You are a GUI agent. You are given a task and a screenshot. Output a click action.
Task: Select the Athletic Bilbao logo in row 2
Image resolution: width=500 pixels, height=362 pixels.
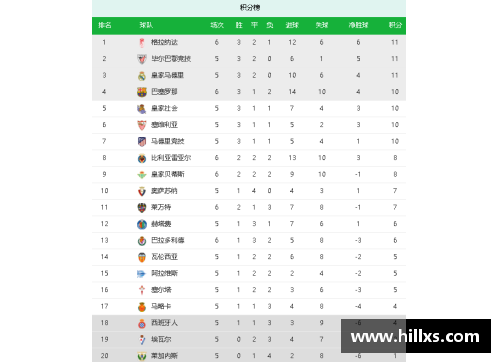point(142,59)
